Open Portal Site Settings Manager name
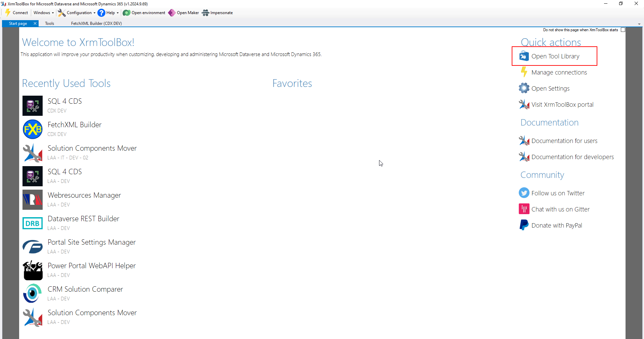 92,242
